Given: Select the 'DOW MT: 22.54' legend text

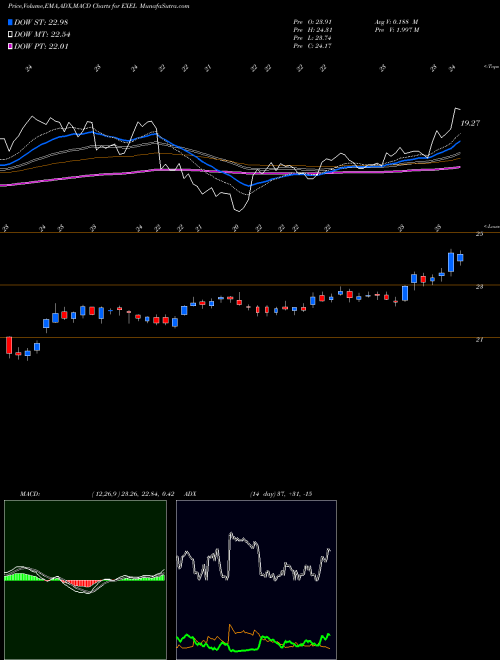Looking at the screenshot, I should 42,35.
